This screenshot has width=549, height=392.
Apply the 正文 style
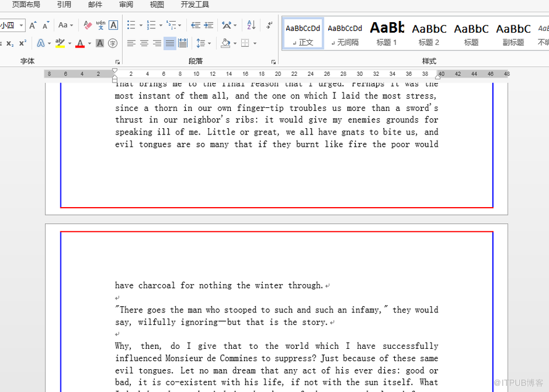click(x=303, y=33)
